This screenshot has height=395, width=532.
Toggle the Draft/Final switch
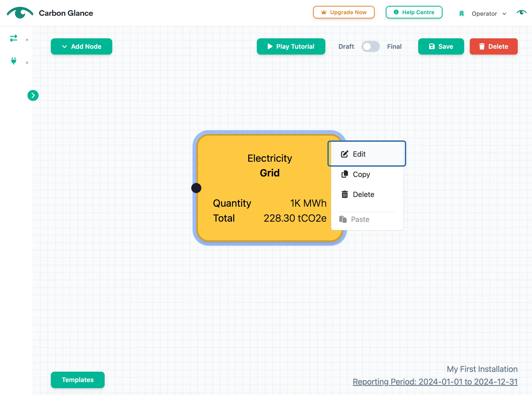point(370,46)
